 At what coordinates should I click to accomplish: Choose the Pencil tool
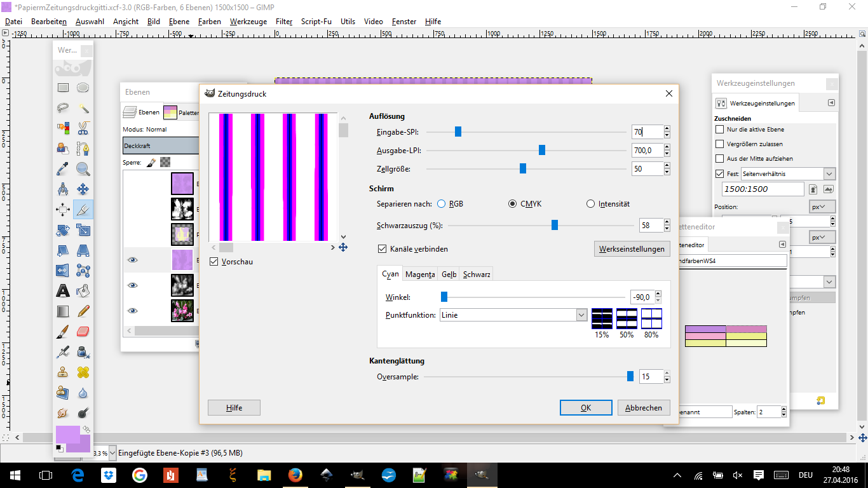coord(83,311)
